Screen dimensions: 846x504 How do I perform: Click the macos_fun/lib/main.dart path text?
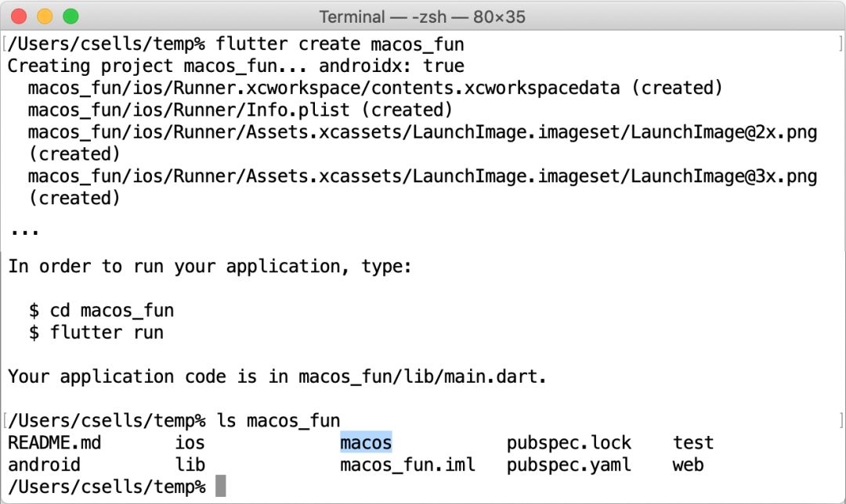pos(421,376)
